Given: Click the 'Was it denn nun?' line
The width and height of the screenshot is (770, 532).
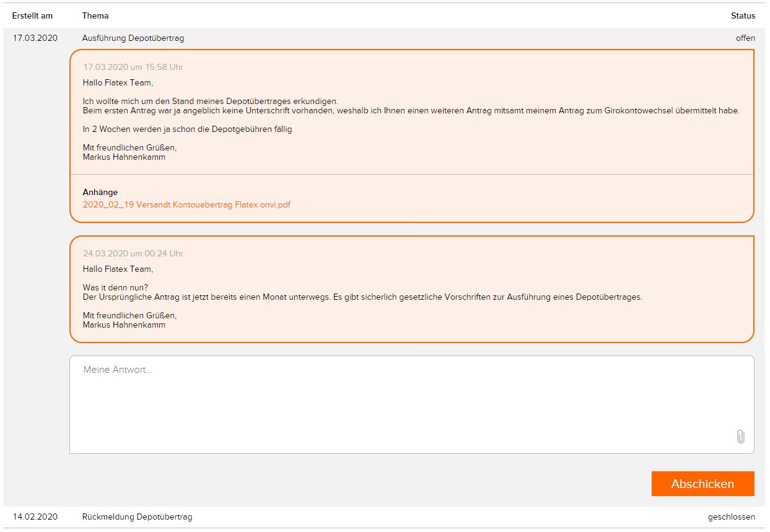Looking at the screenshot, I should pyautogui.click(x=115, y=287).
